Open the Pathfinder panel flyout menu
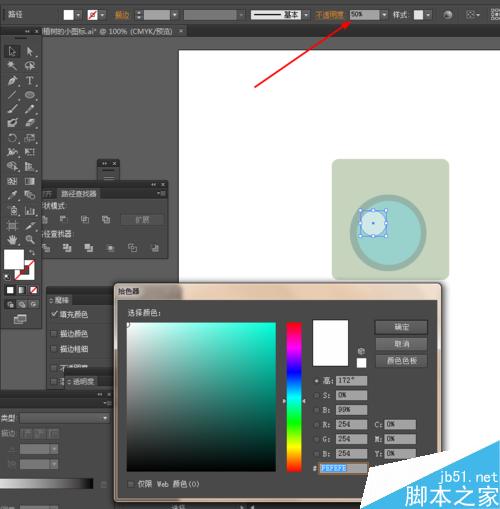Screen dimensions: 500x509 point(162,193)
